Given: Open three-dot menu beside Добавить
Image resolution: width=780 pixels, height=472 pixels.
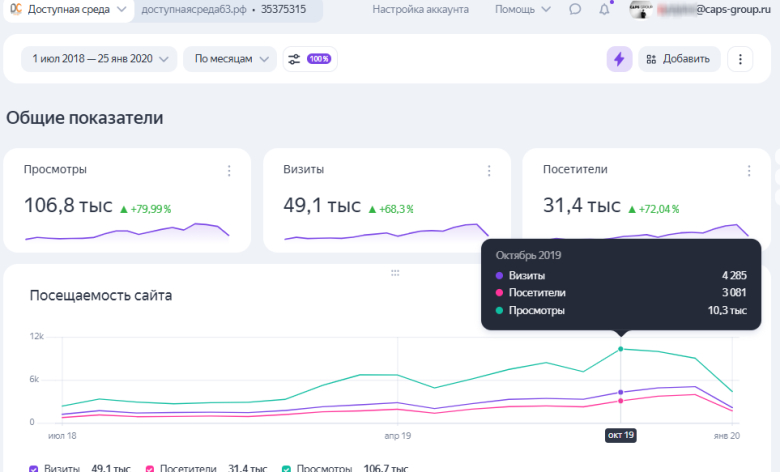Looking at the screenshot, I should pos(740,59).
